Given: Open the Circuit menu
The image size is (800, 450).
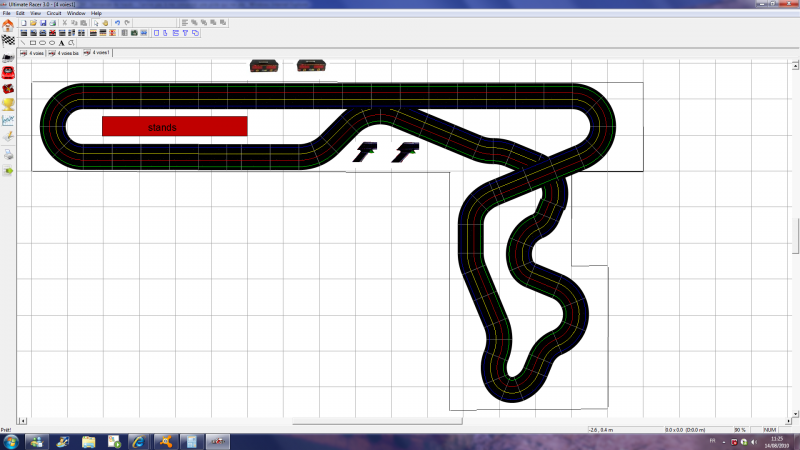Looking at the screenshot, I should [x=54, y=13].
